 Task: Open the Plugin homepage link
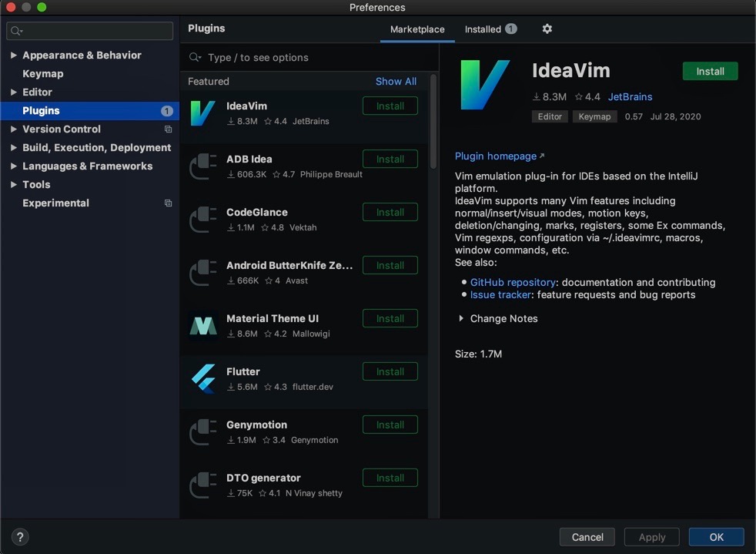tap(500, 156)
